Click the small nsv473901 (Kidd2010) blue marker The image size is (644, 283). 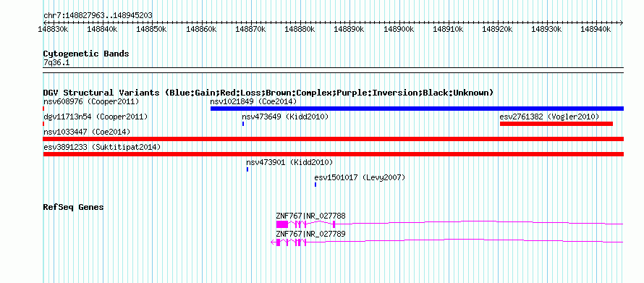pyautogui.click(x=247, y=169)
